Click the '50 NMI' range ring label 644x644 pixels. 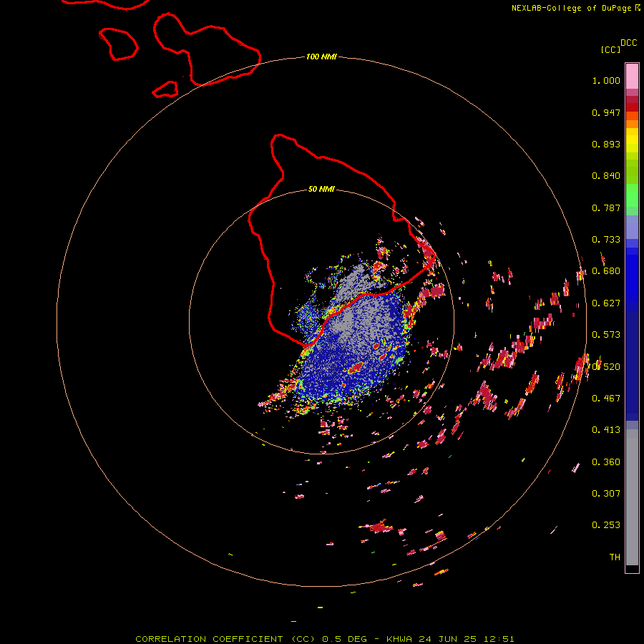click(321, 189)
